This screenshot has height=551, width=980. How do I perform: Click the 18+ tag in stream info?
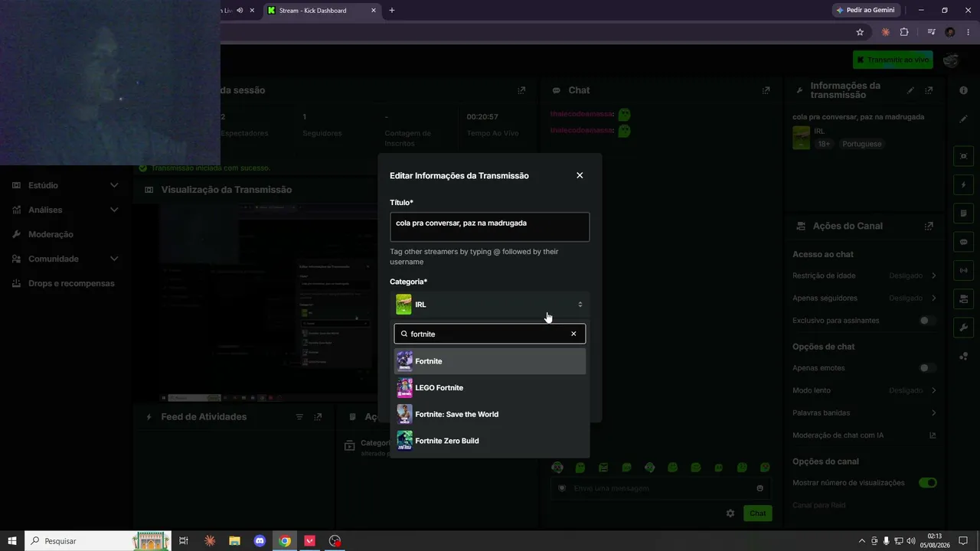(824, 144)
